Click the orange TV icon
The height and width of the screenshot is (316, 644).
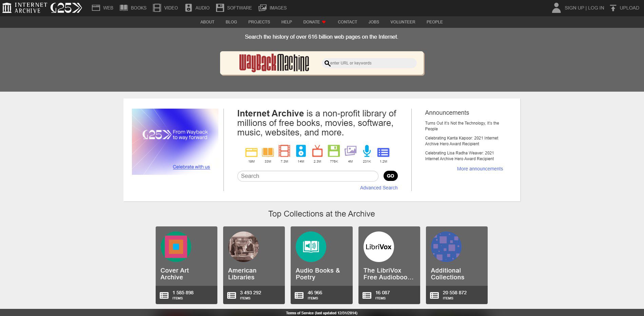point(317,151)
